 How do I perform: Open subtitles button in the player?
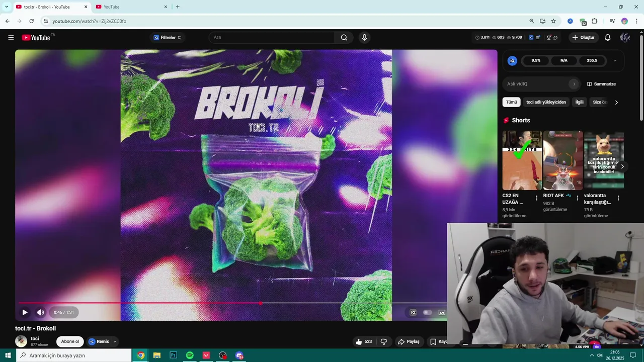click(x=442, y=313)
